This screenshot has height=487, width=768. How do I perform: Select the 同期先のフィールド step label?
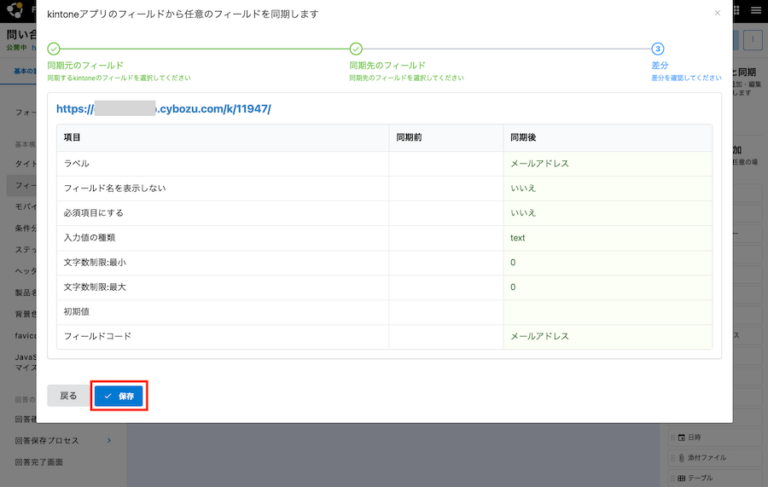(387, 65)
